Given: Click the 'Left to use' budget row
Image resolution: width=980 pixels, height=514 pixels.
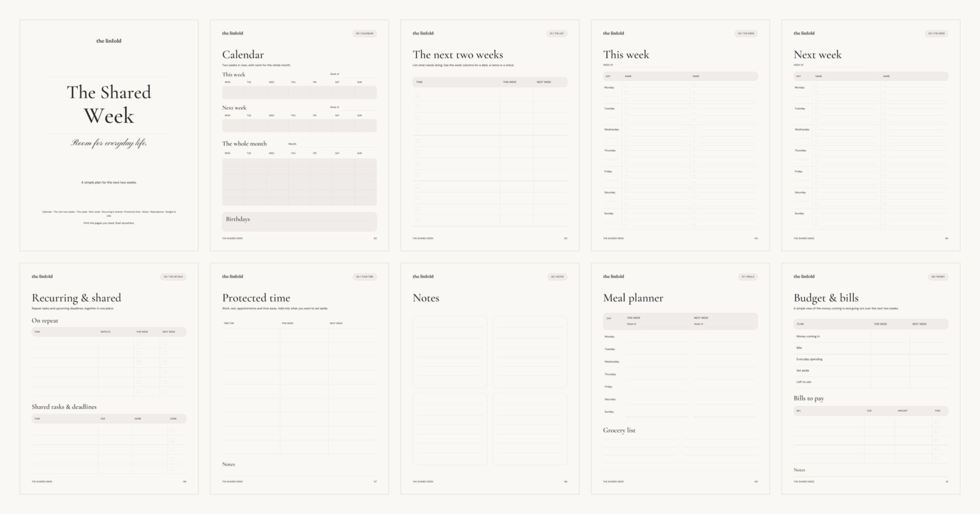Looking at the screenshot, I should point(871,382).
